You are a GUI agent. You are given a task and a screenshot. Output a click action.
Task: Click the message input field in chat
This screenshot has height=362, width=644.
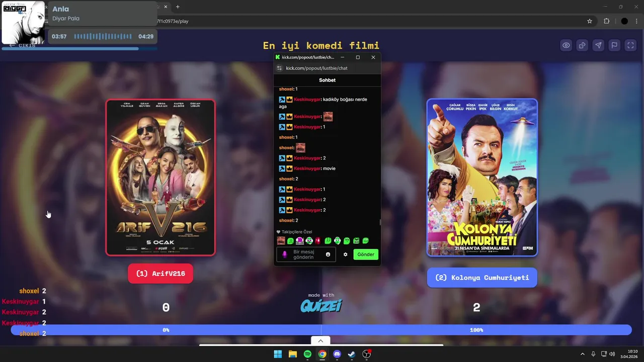coord(305,254)
